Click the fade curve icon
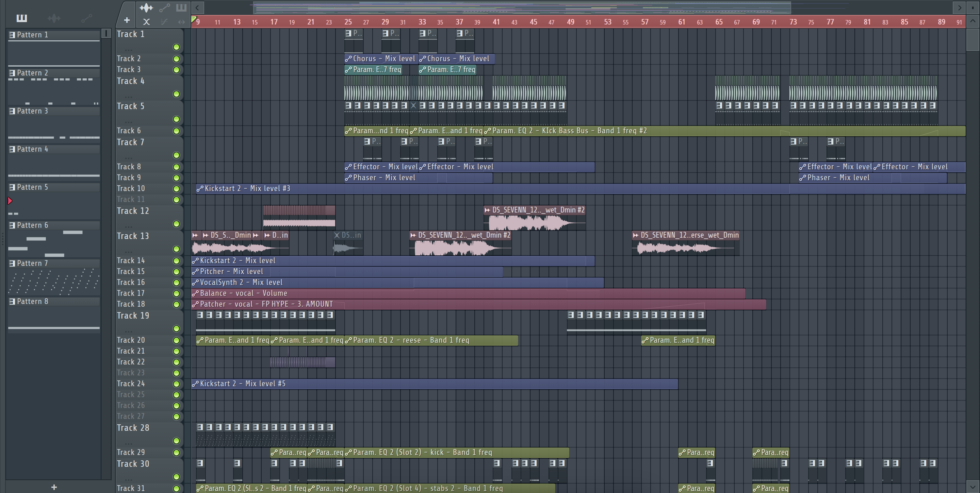This screenshot has height=493, width=980. click(x=164, y=22)
